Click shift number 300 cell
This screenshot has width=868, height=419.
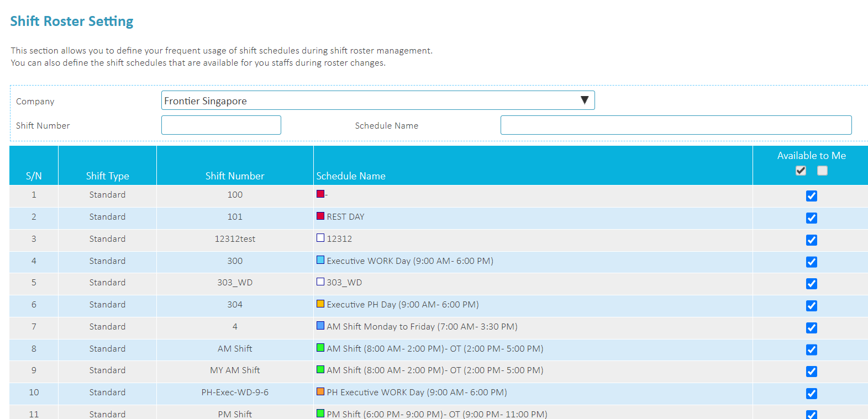click(x=235, y=261)
